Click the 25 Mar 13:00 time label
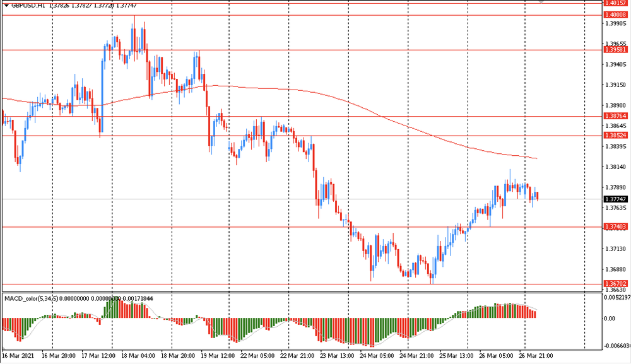Viewport: 631px width, 364px height. (456, 356)
